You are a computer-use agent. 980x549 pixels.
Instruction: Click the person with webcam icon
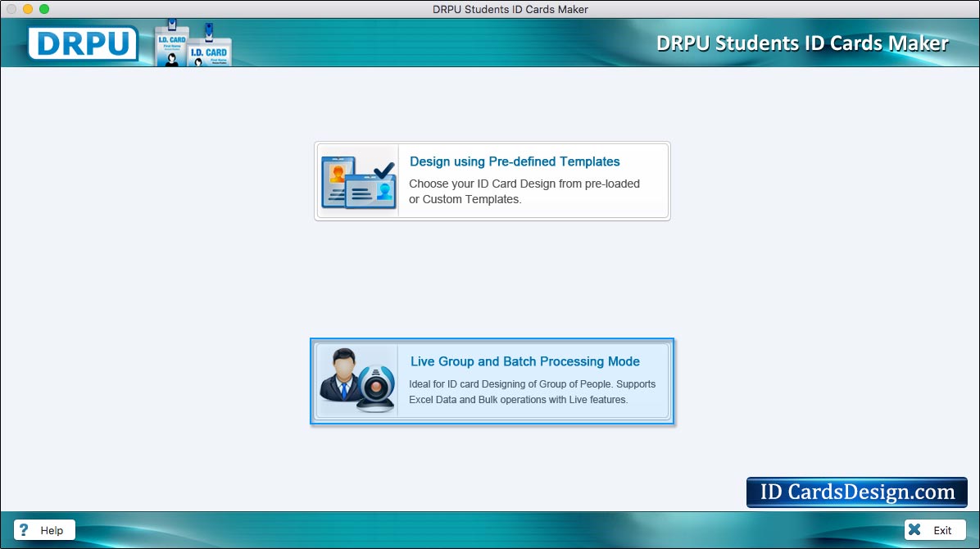[x=357, y=381]
